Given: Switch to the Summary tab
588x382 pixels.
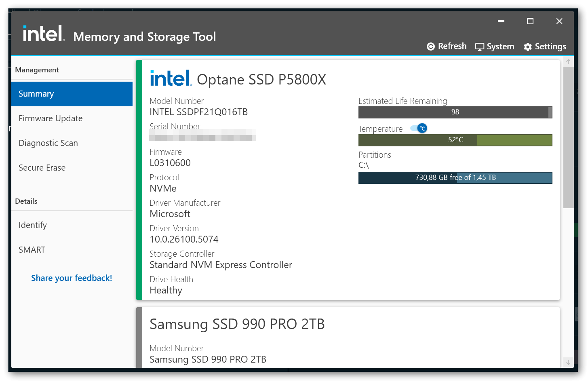Looking at the screenshot, I should [x=36, y=93].
